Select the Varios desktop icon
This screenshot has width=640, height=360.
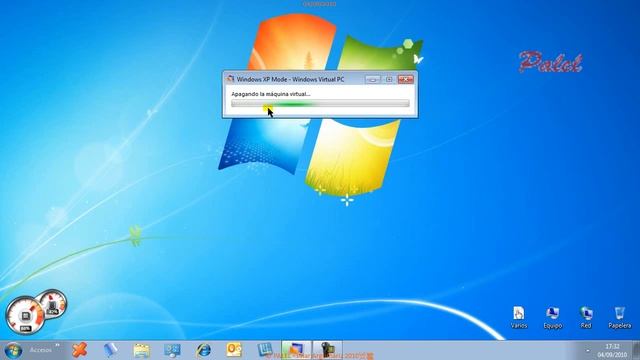[519, 318]
